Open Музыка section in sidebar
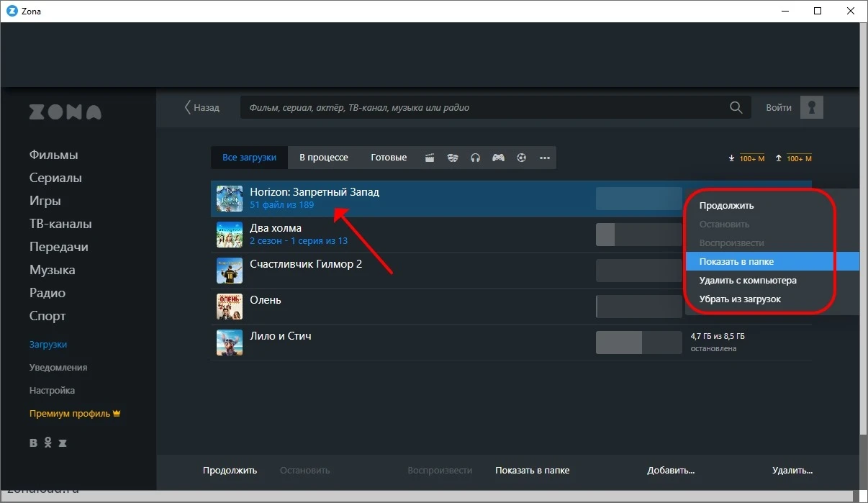 pyautogui.click(x=52, y=270)
